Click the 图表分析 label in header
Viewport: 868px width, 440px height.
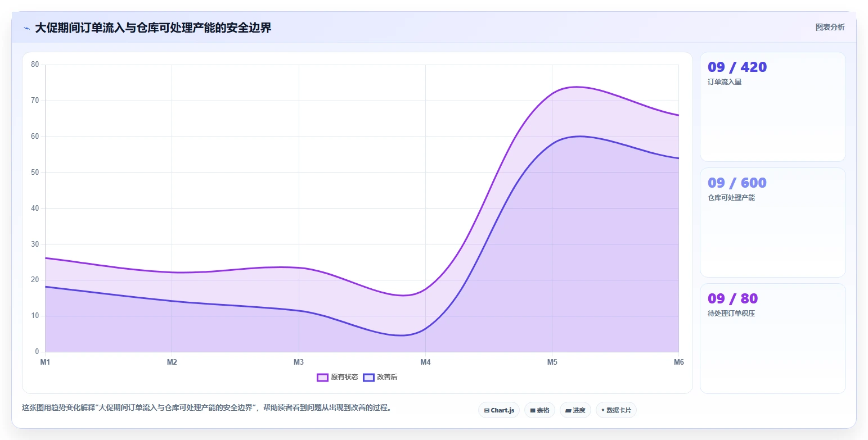(x=830, y=28)
